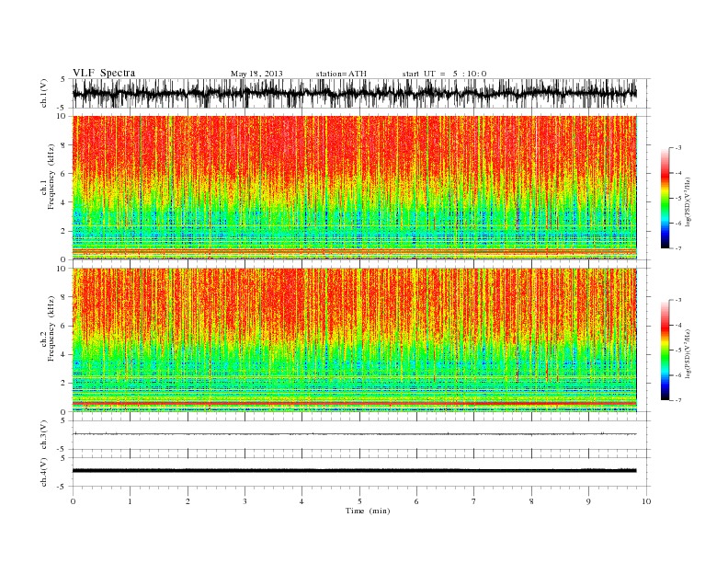Click the ch.4 thick waveform trace
Image resolution: width=728 pixels, height=563 pixels.
[354, 471]
